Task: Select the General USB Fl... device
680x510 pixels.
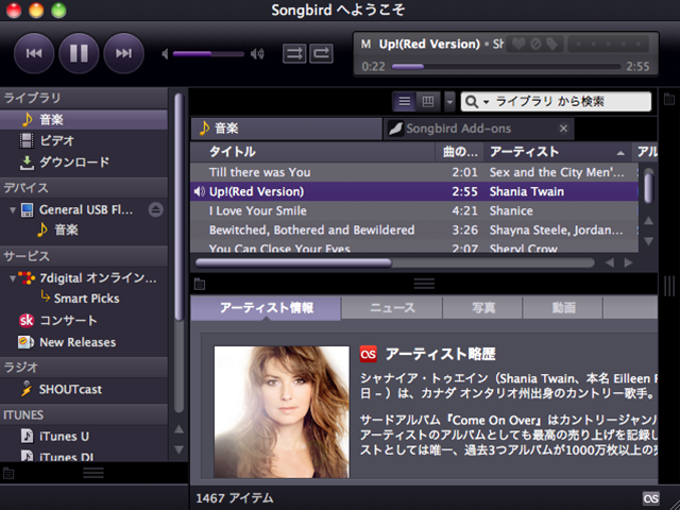Action: pos(86,210)
